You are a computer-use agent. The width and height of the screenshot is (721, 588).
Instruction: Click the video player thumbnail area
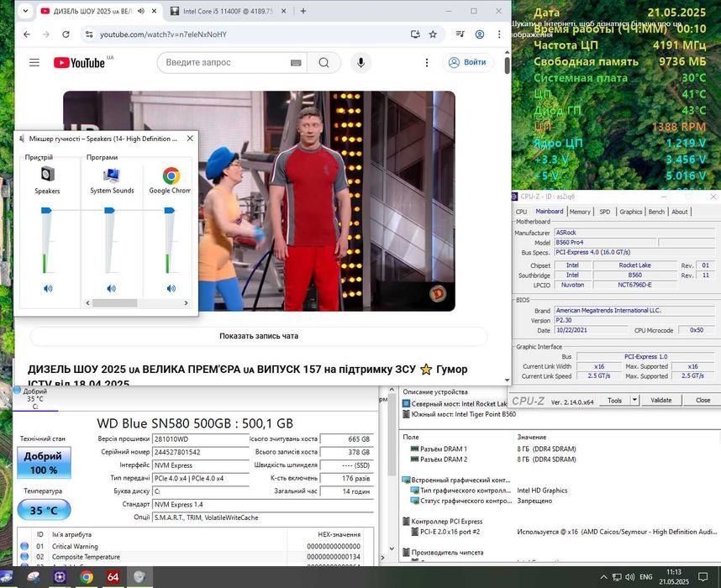click(x=259, y=201)
